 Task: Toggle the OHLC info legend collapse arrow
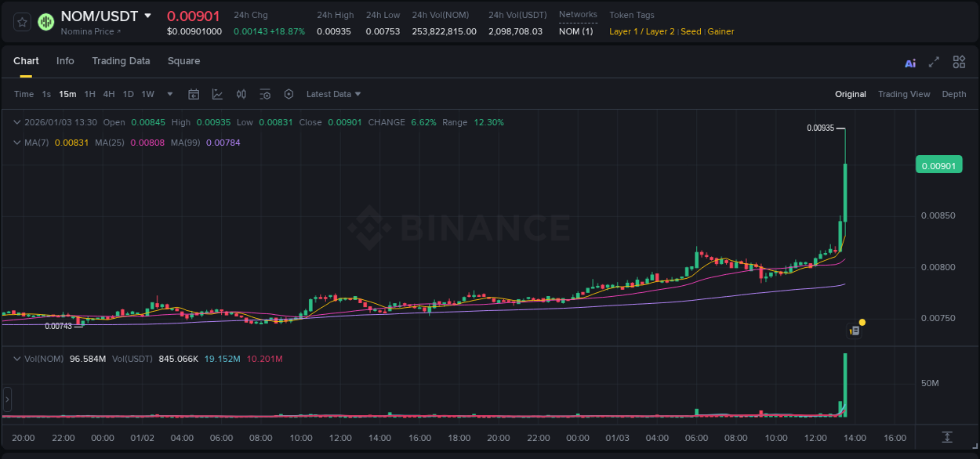pos(17,122)
